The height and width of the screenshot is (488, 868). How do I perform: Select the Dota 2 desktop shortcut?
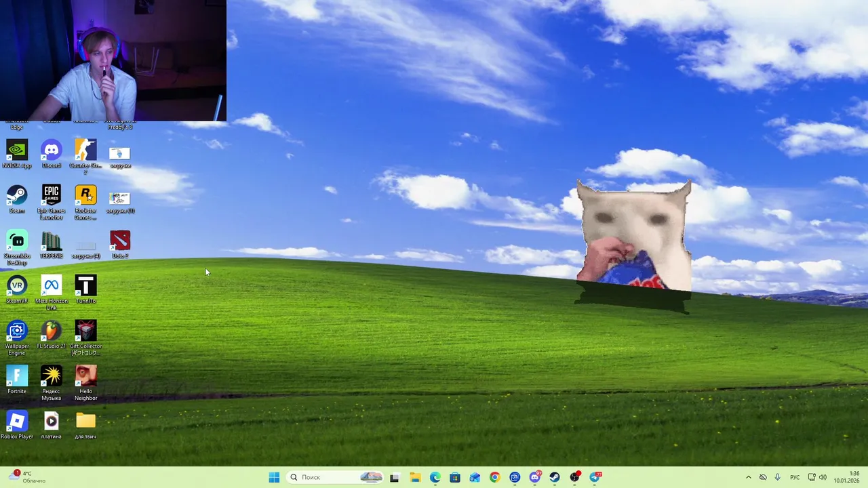click(120, 245)
